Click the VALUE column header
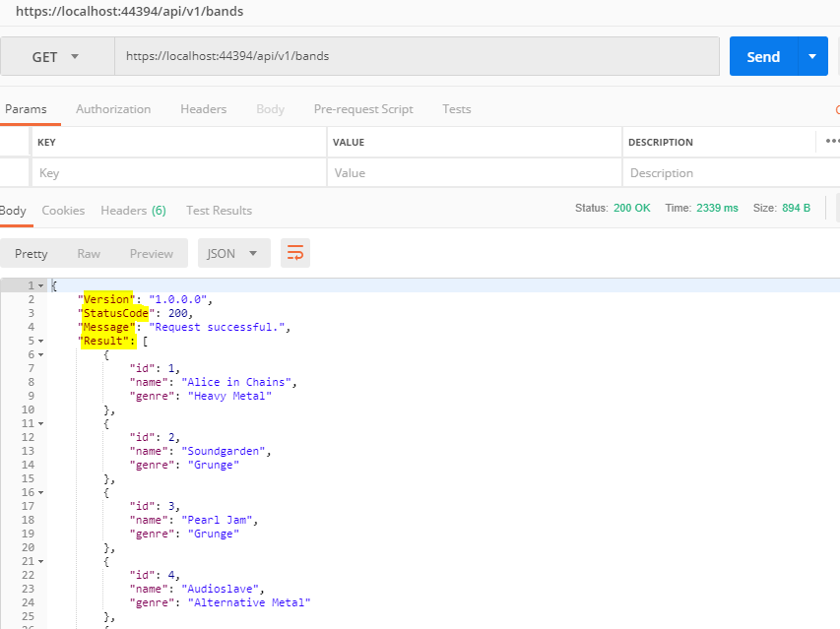 point(349,143)
